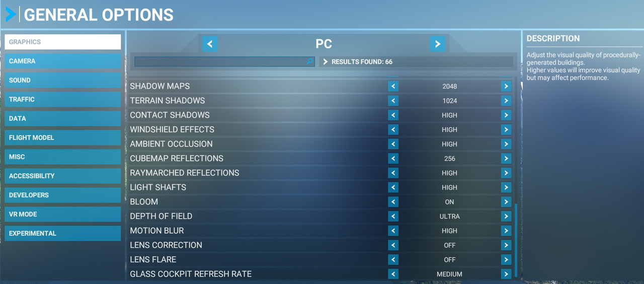Reduce Light Shafts quality left arrow
This screenshot has height=284, width=644.
coord(393,187)
